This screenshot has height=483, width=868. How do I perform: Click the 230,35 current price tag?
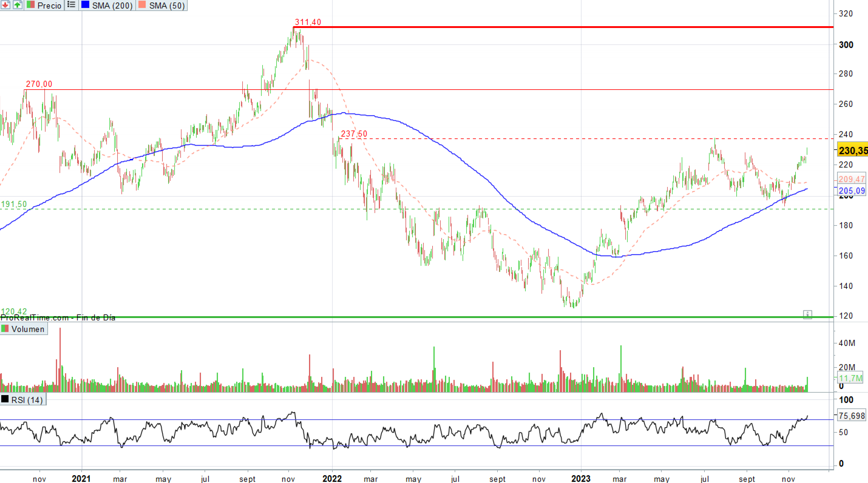pos(852,150)
